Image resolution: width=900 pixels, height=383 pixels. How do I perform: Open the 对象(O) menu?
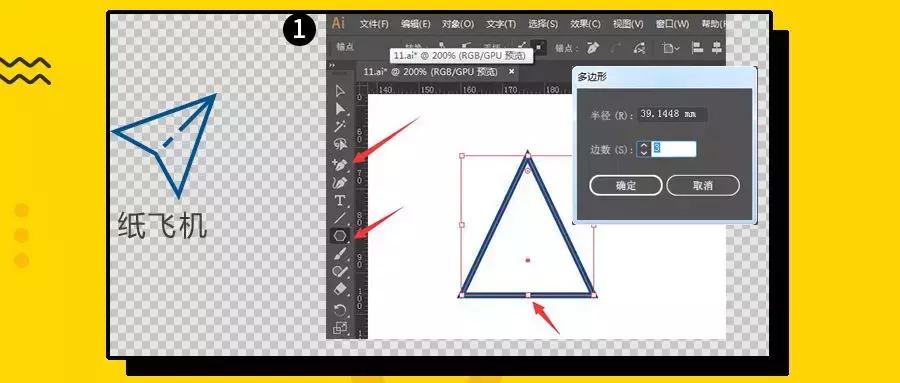(x=458, y=24)
